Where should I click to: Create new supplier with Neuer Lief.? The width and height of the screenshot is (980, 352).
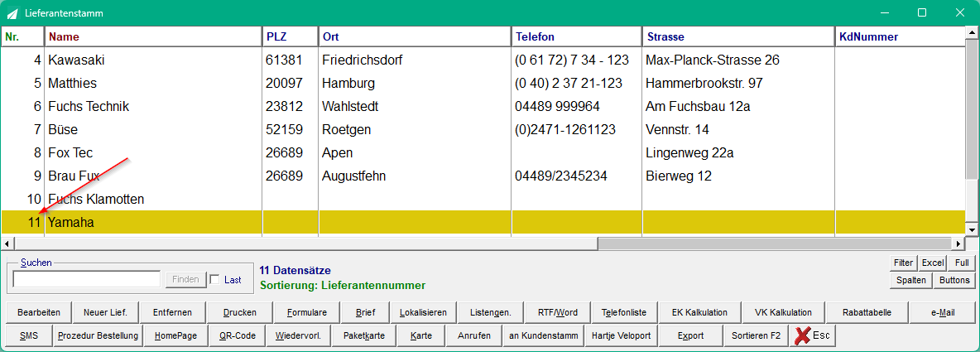pyautogui.click(x=105, y=312)
